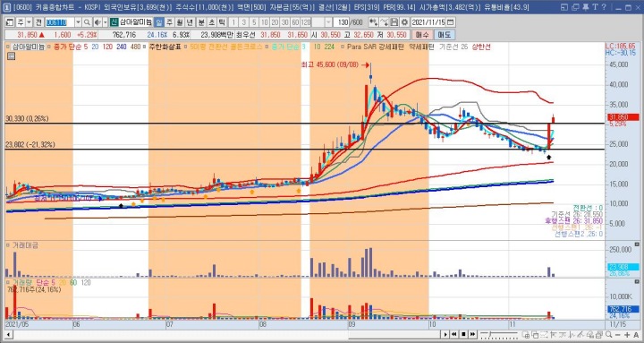Viewport: 644px width, 343px height.
Task: Switch to weekly (주) chart period
Action: pyautogui.click(x=169, y=22)
